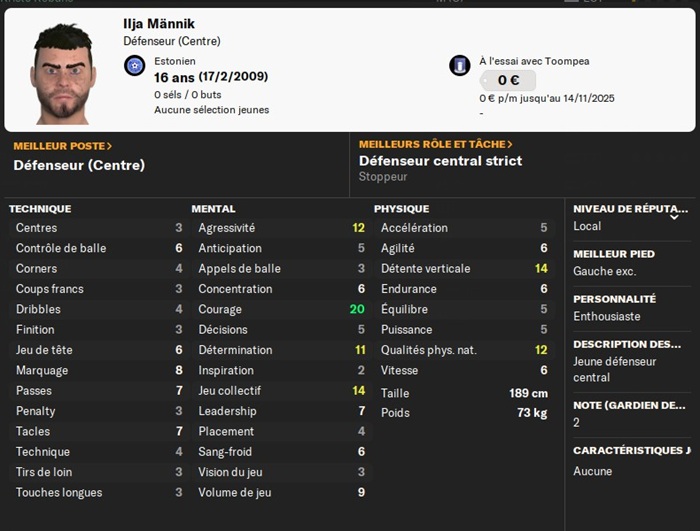This screenshot has width=700, height=531.
Task: Click the Estonian nationality flag badge
Action: coord(134,66)
